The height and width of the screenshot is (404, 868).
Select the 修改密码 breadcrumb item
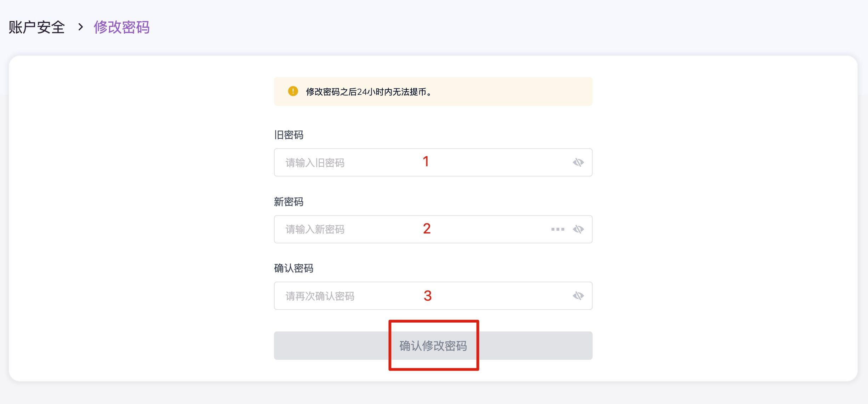click(x=121, y=27)
